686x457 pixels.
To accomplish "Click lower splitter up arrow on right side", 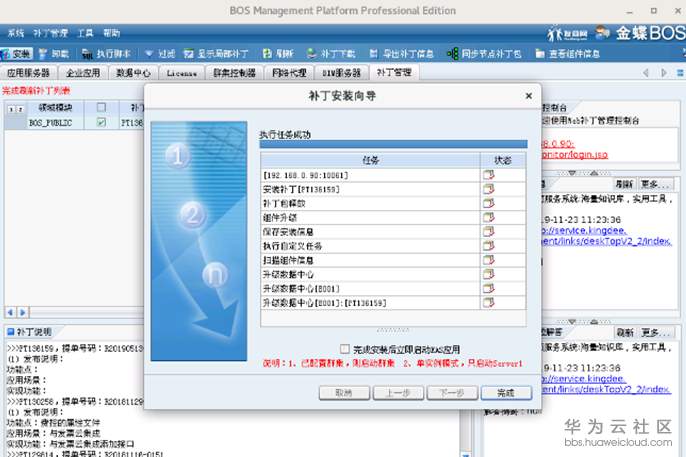I will [x=594, y=322].
